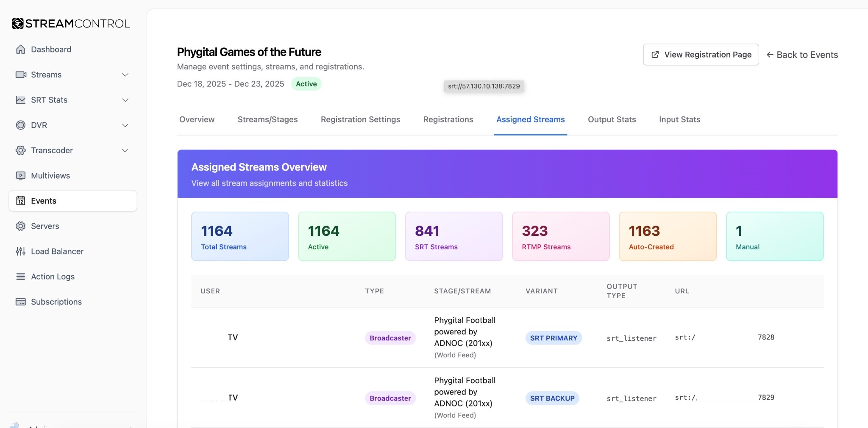The image size is (868, 428).
Task: Click View Registration Page button
Action: click(x=701, y=55)
